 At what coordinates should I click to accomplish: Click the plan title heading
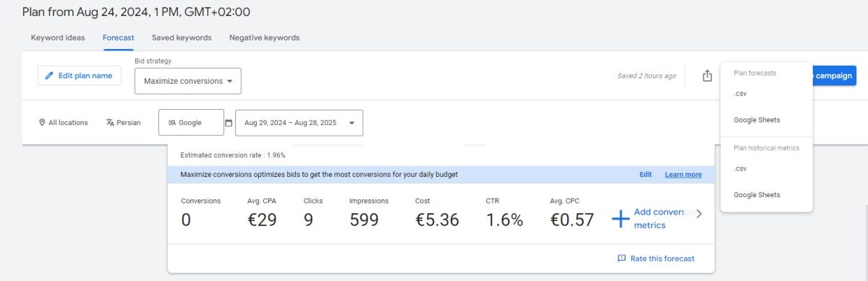137,12
